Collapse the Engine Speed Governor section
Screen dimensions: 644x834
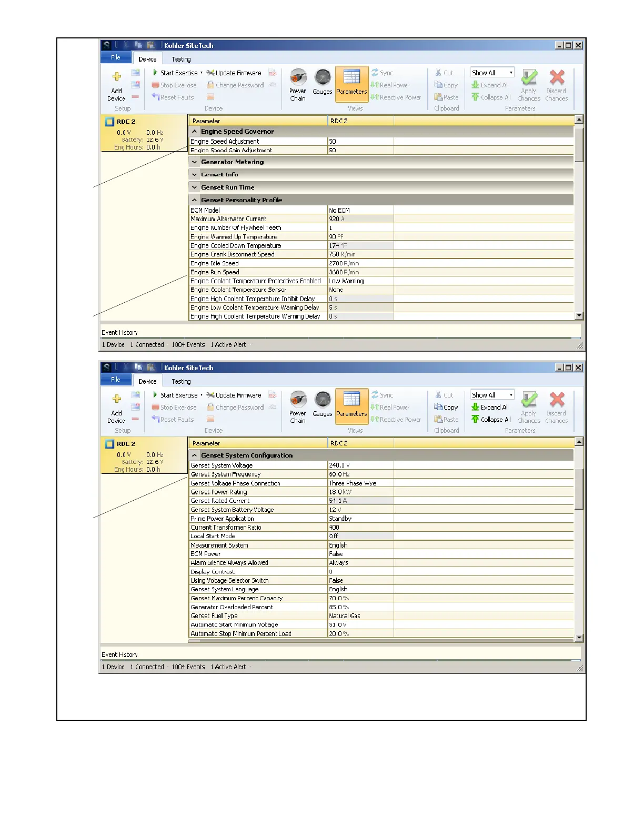tap(195, 132)
